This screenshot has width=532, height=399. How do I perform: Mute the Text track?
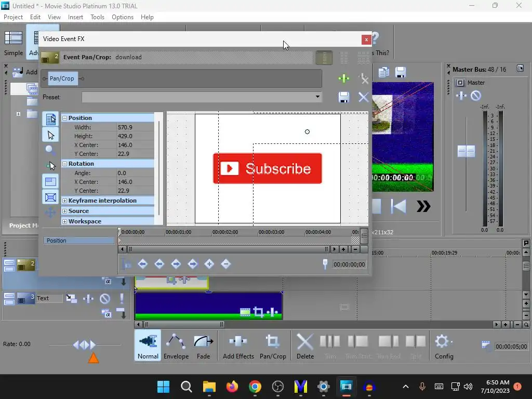click(105, 299)
